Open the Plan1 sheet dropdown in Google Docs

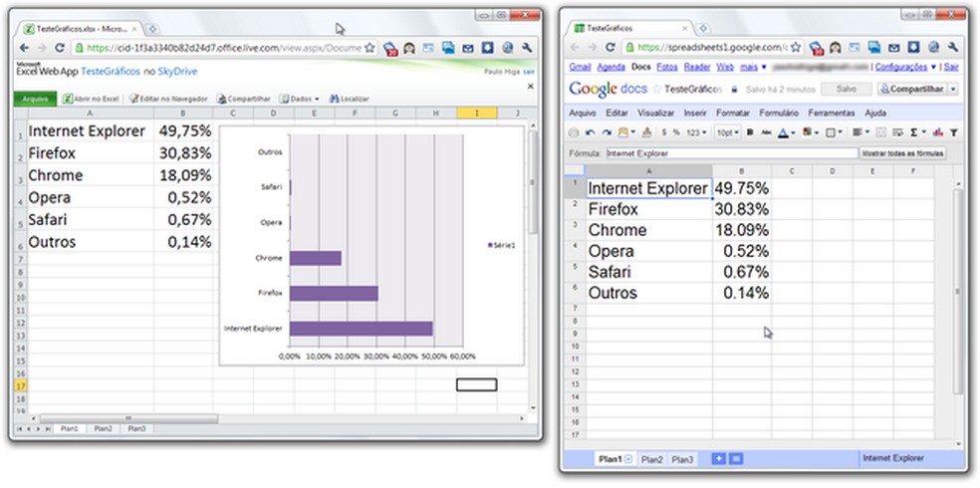628,459
